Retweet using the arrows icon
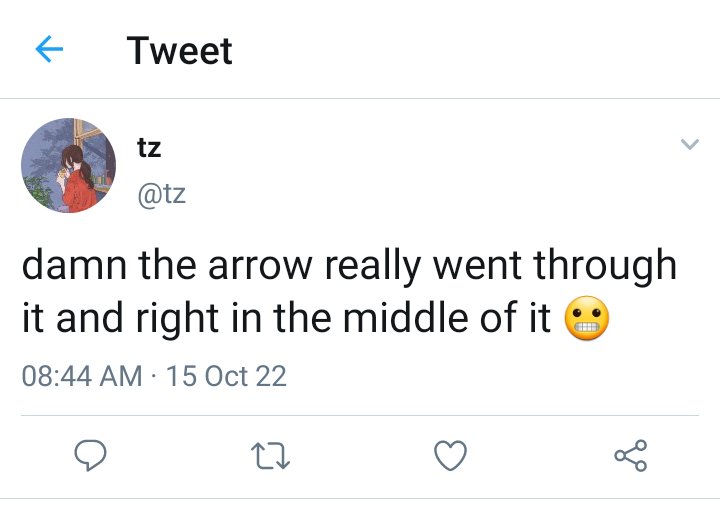This screenshot has height=510, width=720. 270,456
